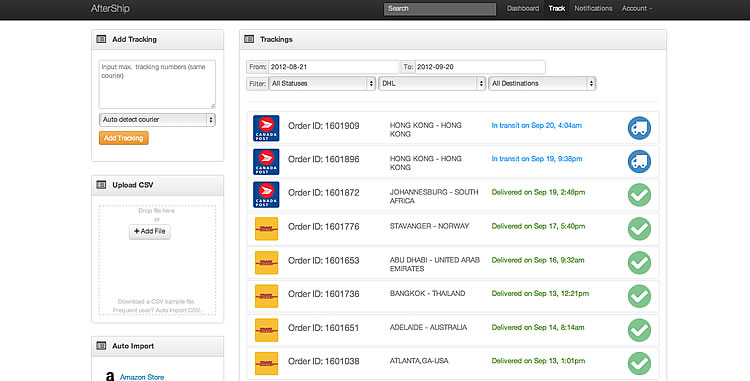Click the Canada Post logo for order 1601896
Screen dimensions: 750x381
tap(266, 162)
